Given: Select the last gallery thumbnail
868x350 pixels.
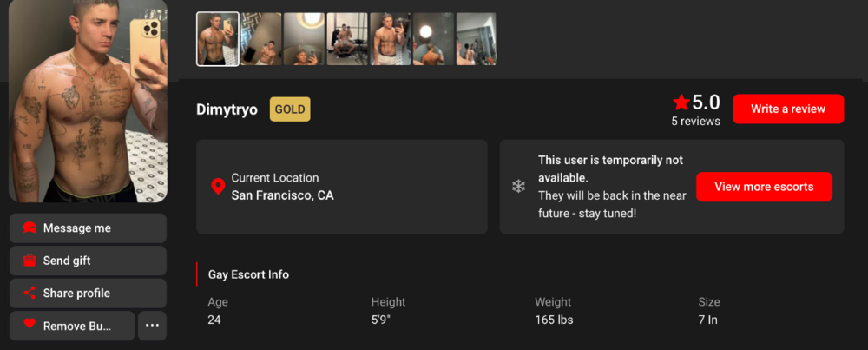Looking at the screenshot, I should (x=477, y=39).
